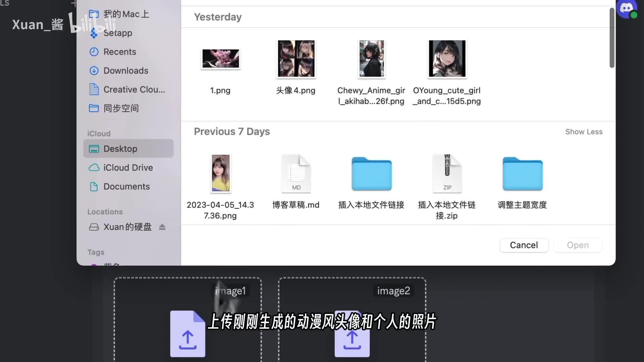Go to Recents in sidebar
This screenshot has height=362, width=644.
(x=119, y=52)
